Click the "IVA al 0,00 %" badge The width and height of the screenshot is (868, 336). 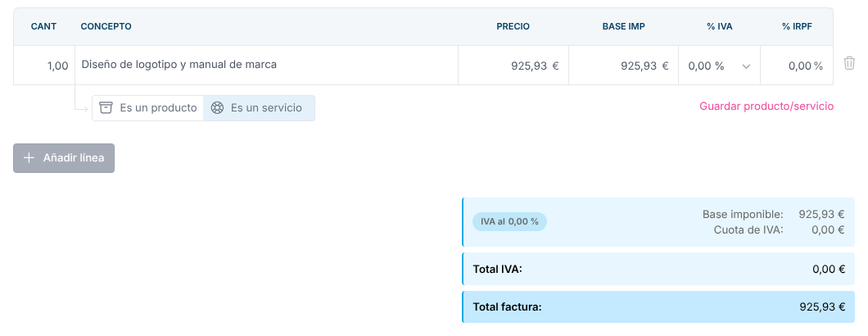point(509,222)
